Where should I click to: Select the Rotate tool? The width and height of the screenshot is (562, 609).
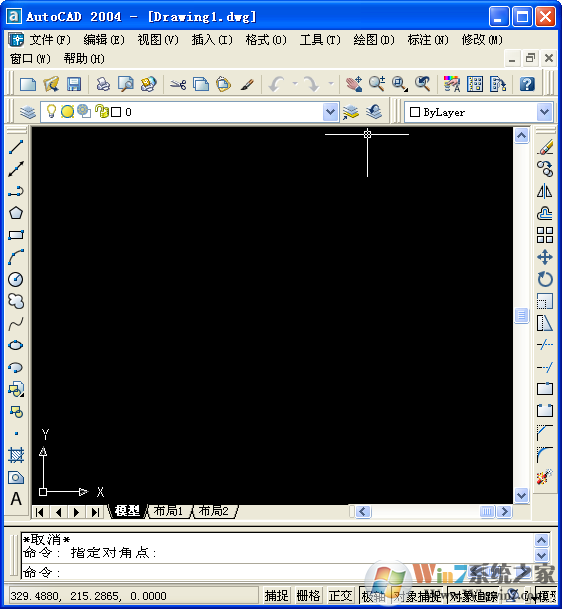click(545, 279)
